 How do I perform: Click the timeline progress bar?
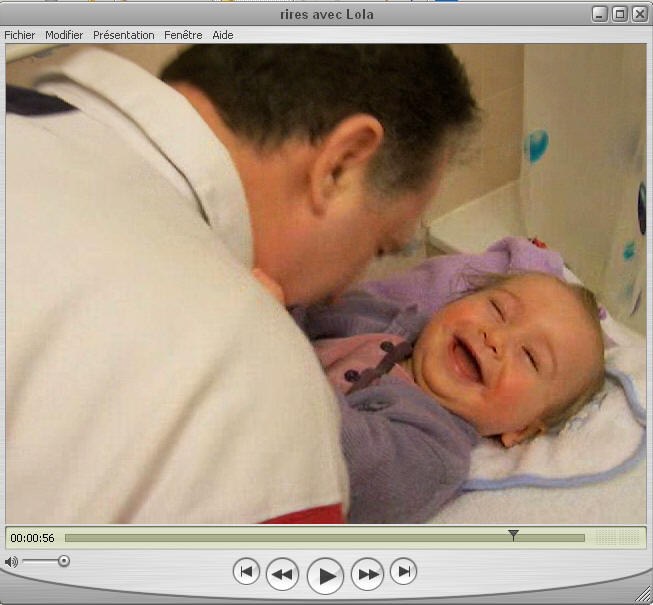tap(324, 538)
